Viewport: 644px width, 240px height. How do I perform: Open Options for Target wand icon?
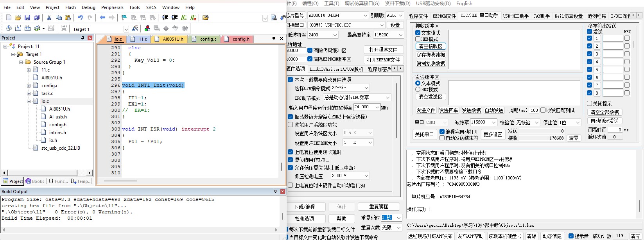coord(135,29)
